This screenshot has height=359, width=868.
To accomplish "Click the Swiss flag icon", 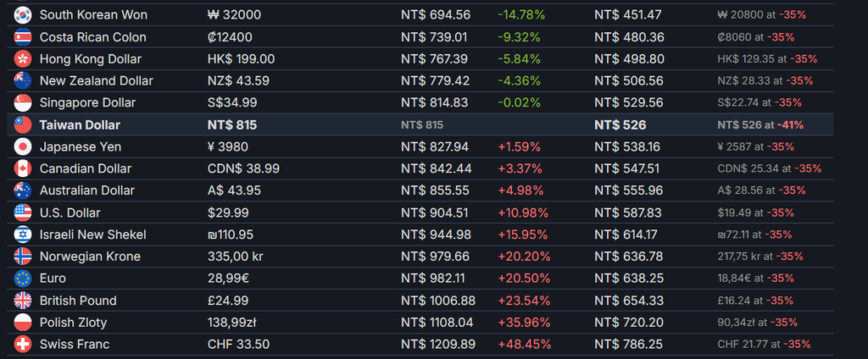I will (x=23, y=344).
